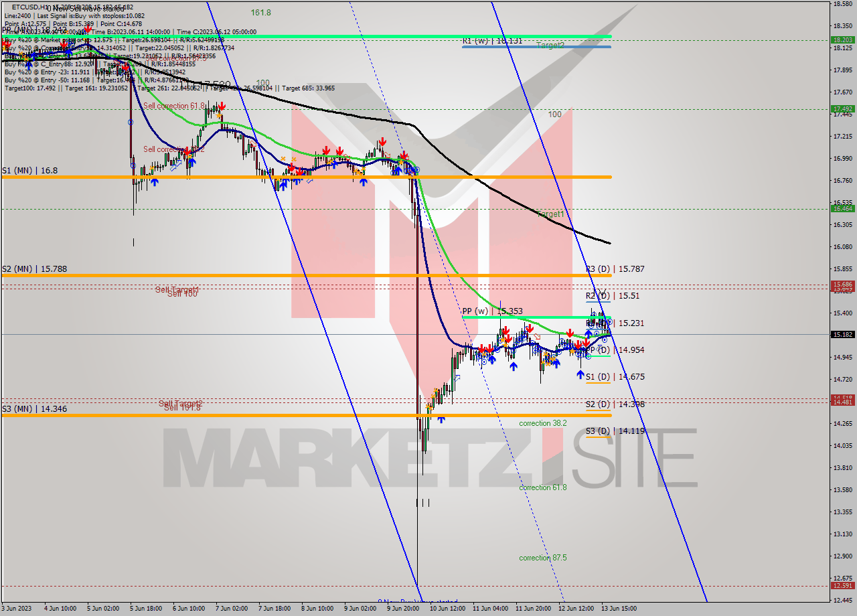Click the green price tag 18.203
The image size is (857, 616).
(842, 40)
